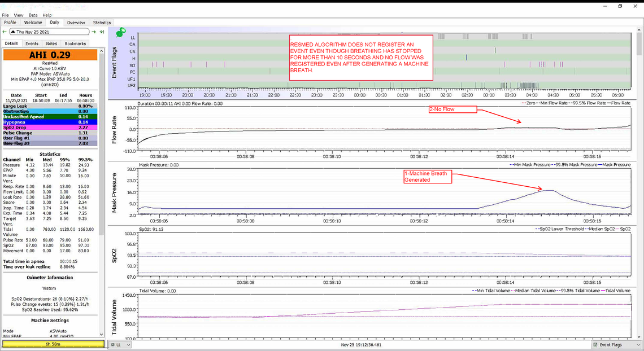Viewport: 644px width, 351px height.
Task: Click the Total time in apnea value
Action: (68, 261)
